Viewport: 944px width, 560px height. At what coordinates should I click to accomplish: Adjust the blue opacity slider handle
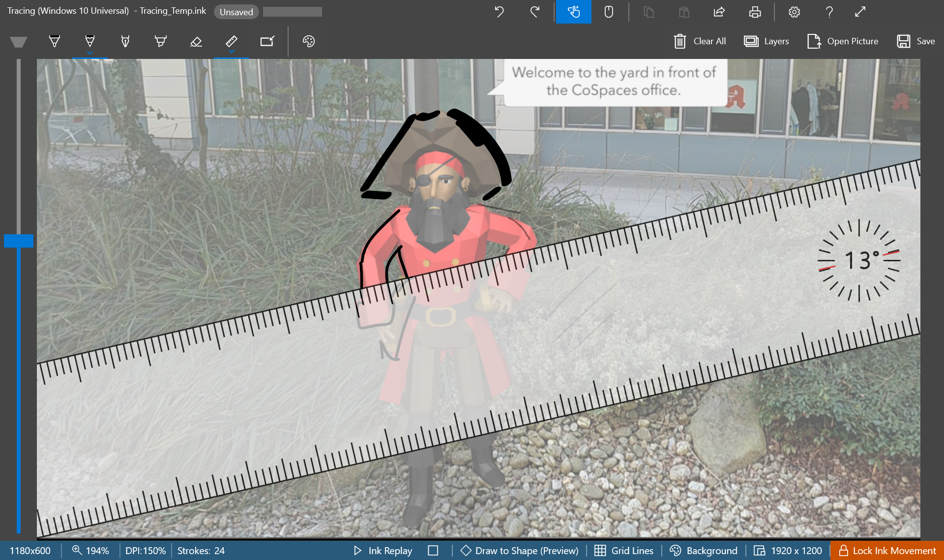(x=19, y=241)
